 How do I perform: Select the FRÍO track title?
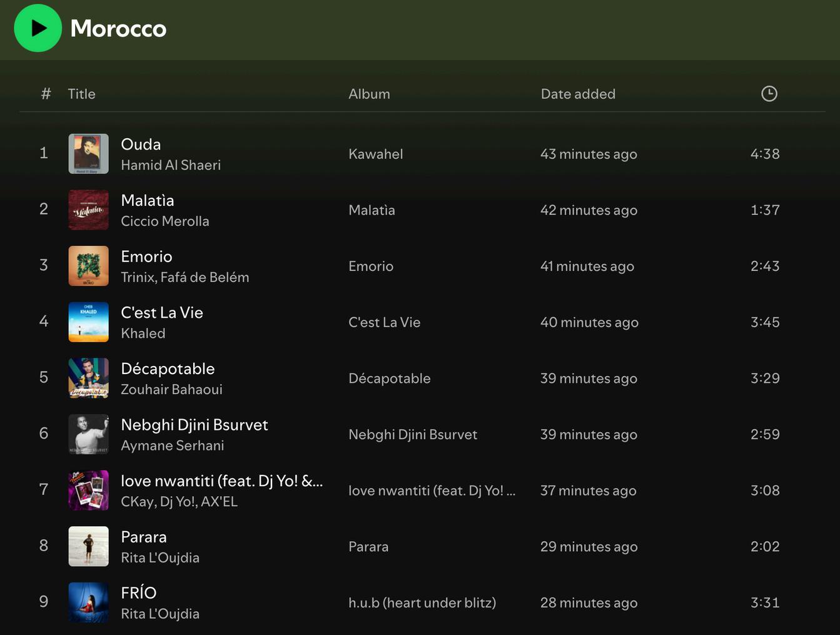(x=139, y=592)
